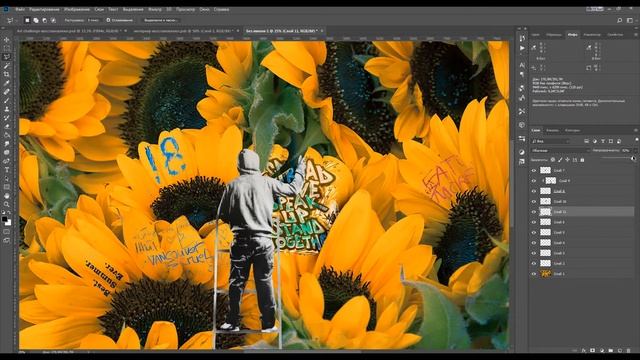Switch to the Коррекция panel tab
The width and height of the screenshot is (640, 360).
click(x=592, y=35)
